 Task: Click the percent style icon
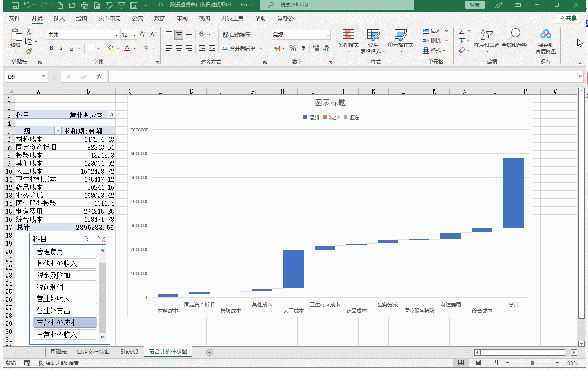(293, 48)
